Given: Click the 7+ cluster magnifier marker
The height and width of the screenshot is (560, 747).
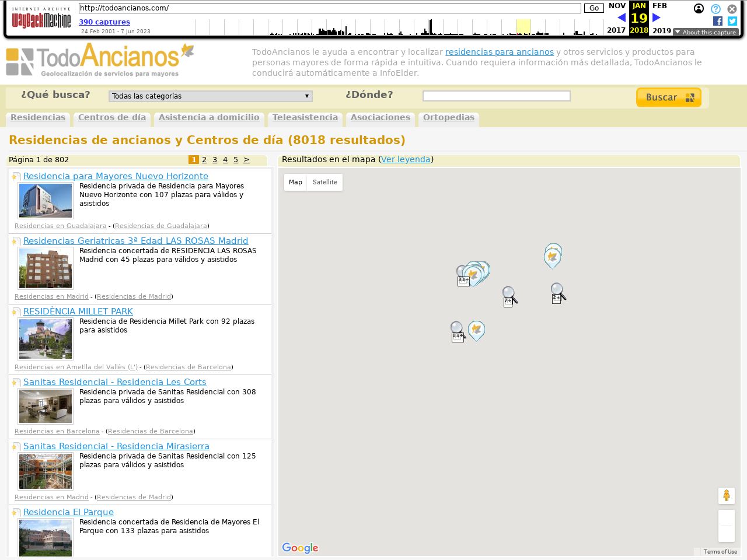Looking at the screenshot, I should pos(509,296).
